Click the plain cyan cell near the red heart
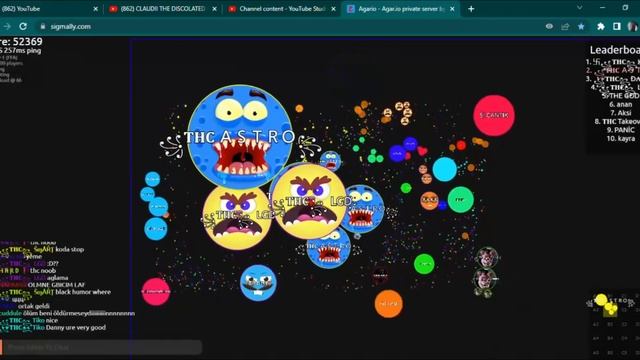The width and height of the screenshot is (640, 360). [444, 169]
